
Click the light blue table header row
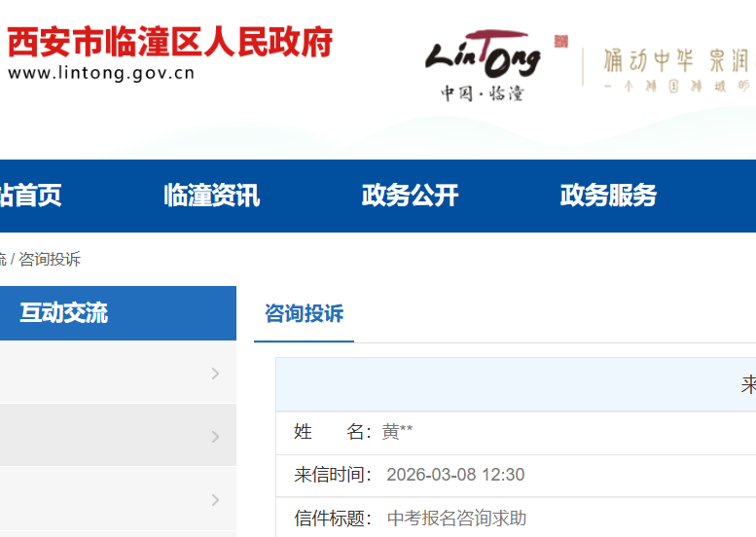(516, 384)
